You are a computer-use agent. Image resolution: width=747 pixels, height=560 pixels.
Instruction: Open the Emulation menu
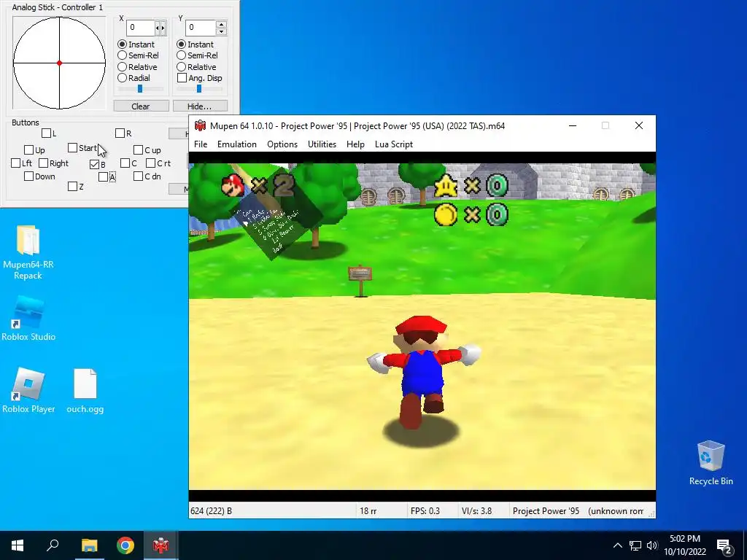click(x=237, y=144)
